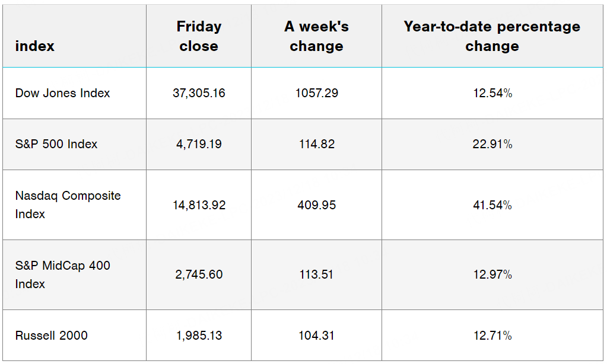Screen dimensions: 607x364
Task: Click the Nasdaq Composite Index label
Action: [68, 205]
